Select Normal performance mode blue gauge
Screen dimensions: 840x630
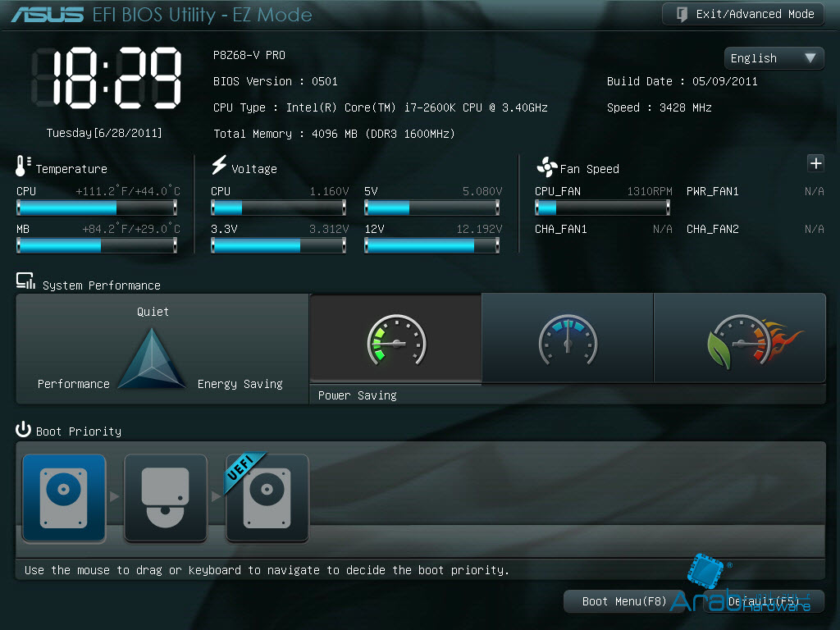[x=568, y=339]
